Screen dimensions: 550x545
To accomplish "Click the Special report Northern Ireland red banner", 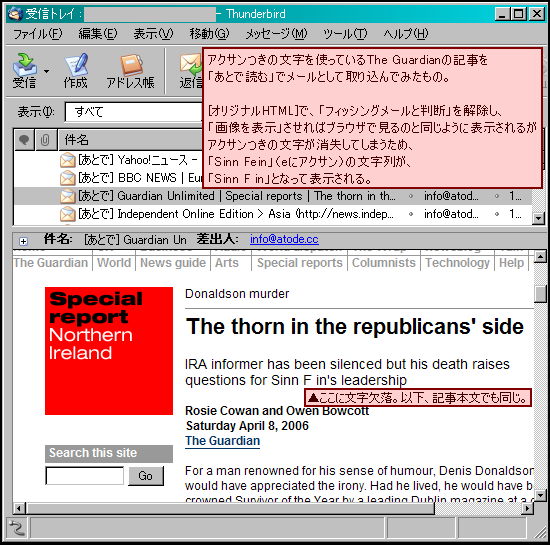I will tap(109, 351).
